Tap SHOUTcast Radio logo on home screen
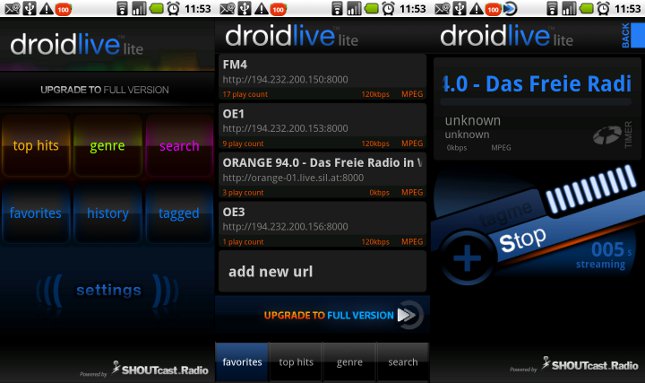645x383 pixels. [160, 368]
